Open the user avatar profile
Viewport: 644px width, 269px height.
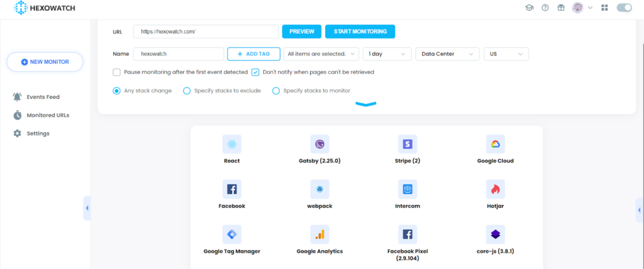(577, 8)
